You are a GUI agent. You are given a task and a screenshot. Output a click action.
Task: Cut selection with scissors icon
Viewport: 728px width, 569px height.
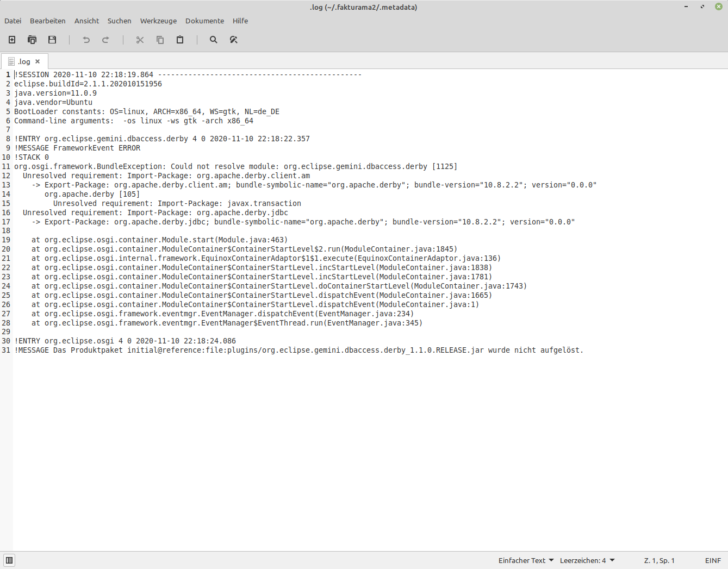tap(140, 40)
